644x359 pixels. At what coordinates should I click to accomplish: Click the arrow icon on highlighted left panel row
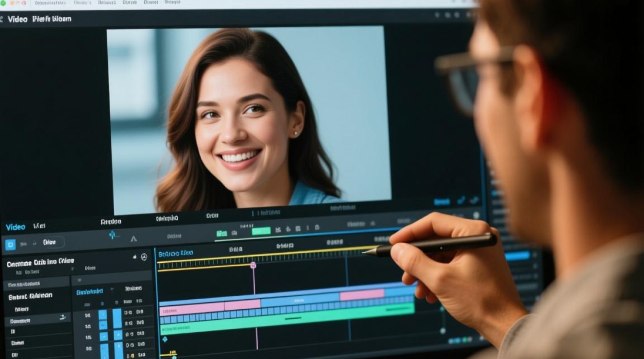62,317
